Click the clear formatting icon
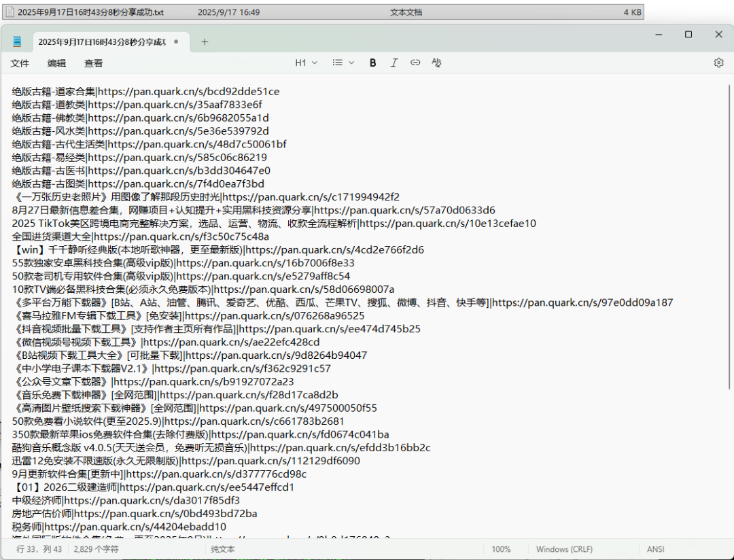 click(436, 63)
